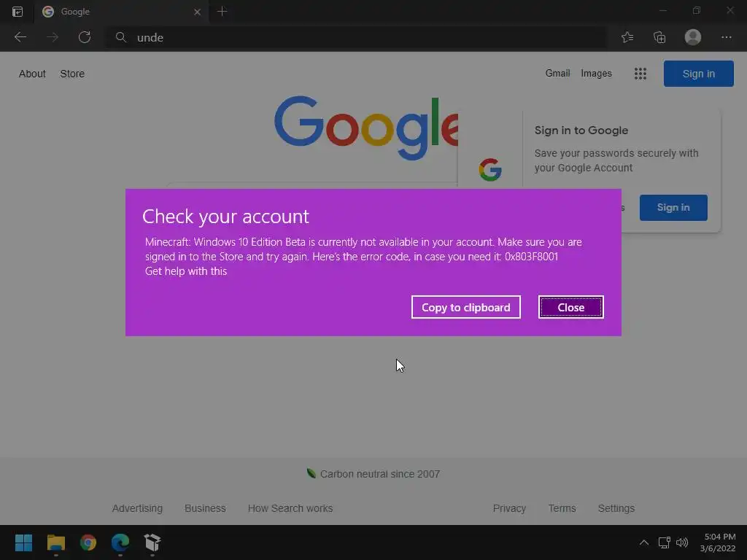The width and height of the screenshot is (747, 560).
Task: Open the Favorites star icon
Action: (627, 37)
